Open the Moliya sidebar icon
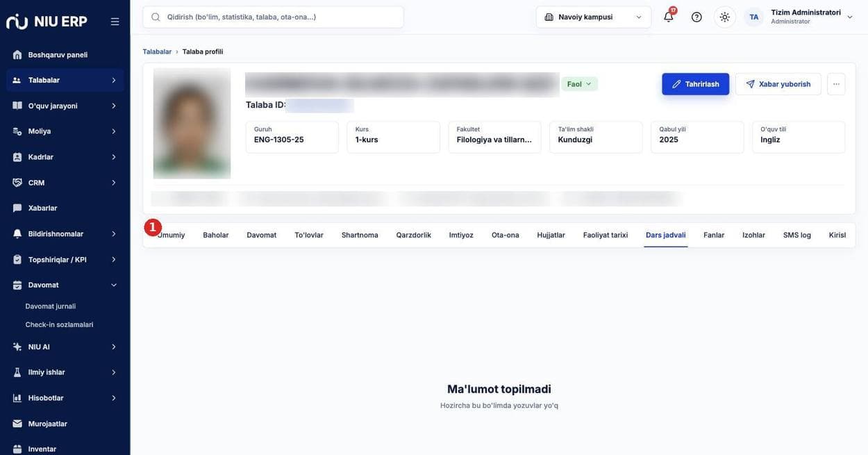Viewport: 868px width, 455px height. coord(17,131)
